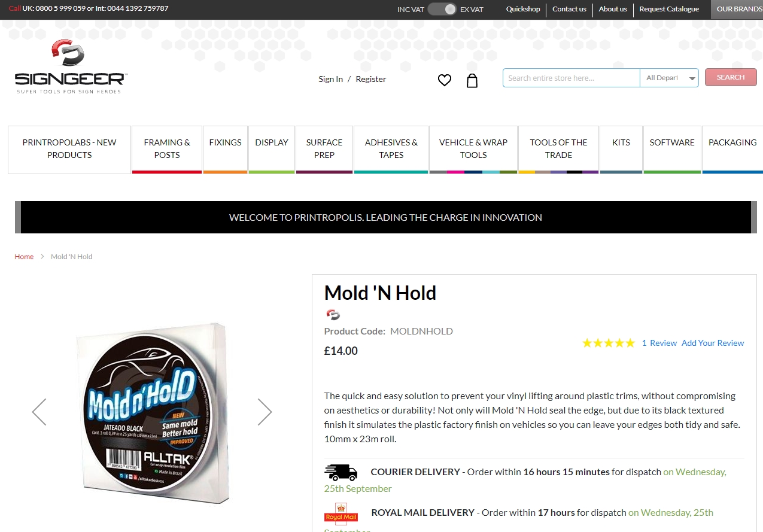Show next product image with right arrow
763x532 pixels.
click(x=265, y=412)
